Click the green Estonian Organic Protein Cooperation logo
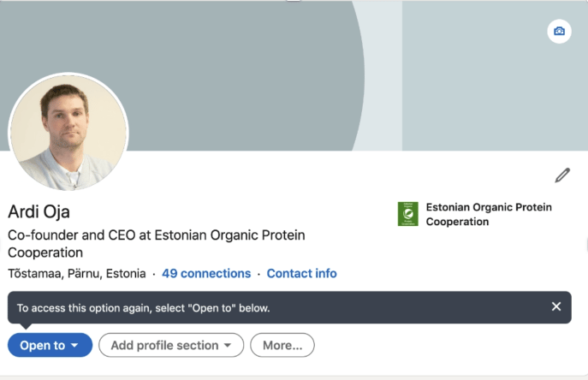 click(x=408, y=214)
